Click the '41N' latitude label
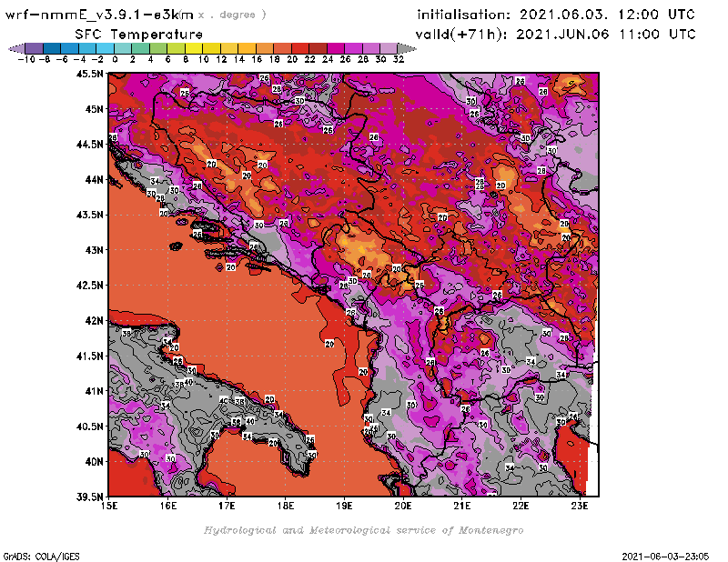The image size is (728, 562). pyautogui.click(x=94, y=391)
